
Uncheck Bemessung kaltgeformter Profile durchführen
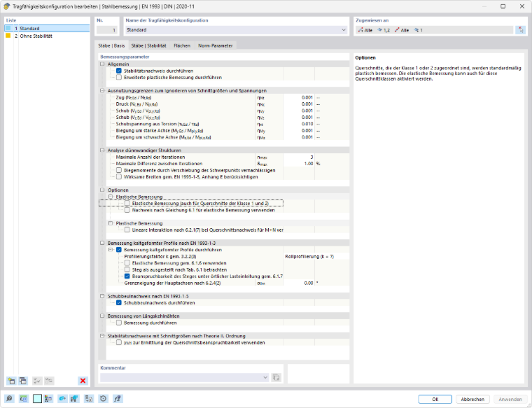pyautogui.click(x=119, y=250)
